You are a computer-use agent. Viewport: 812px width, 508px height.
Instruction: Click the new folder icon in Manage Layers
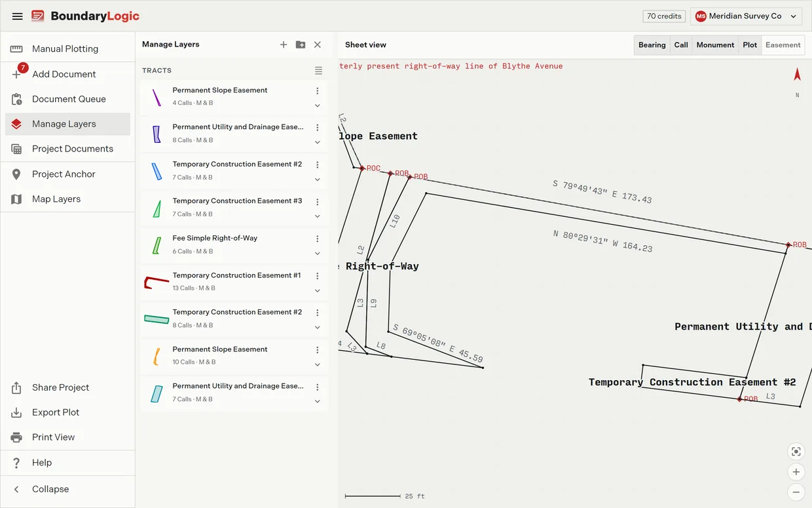tap(301, 45)
